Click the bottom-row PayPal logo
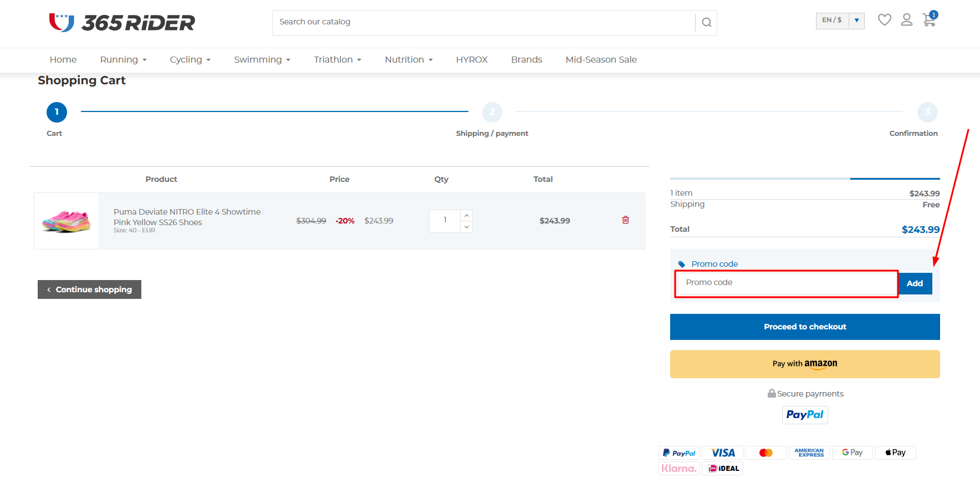 coord(679,453)
